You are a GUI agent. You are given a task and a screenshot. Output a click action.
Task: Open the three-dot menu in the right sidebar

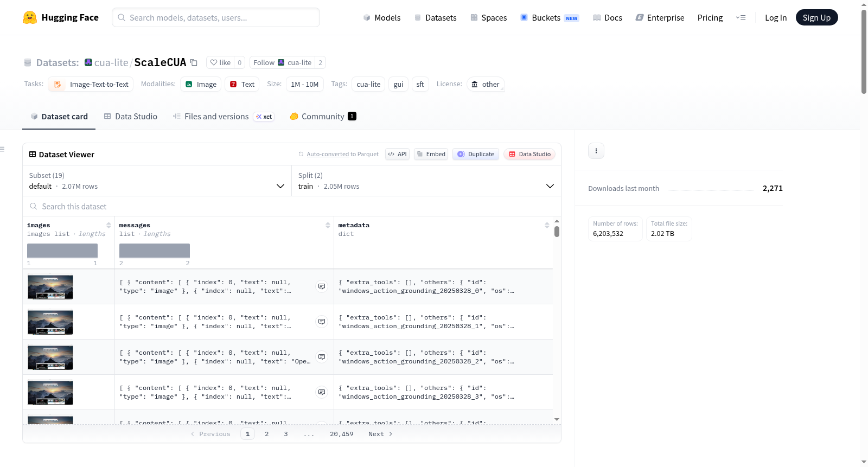[596, 151]
